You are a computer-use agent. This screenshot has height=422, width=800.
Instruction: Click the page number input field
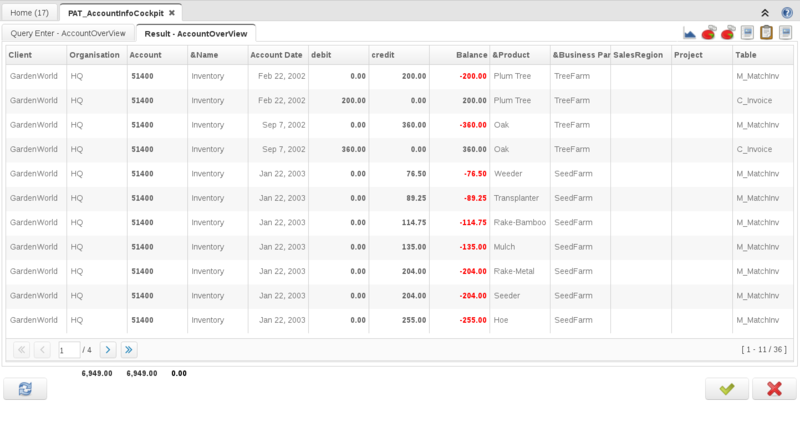pyautogui.click(x=68, y=349)
